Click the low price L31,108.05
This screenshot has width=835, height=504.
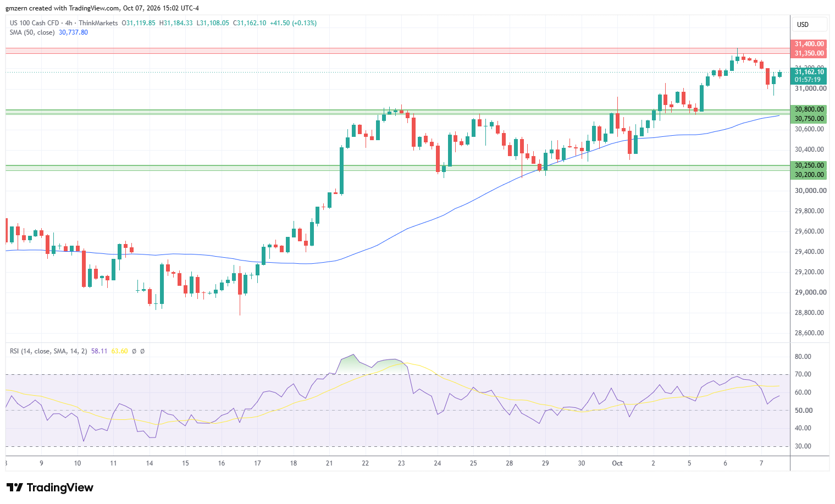pos(213,23)
